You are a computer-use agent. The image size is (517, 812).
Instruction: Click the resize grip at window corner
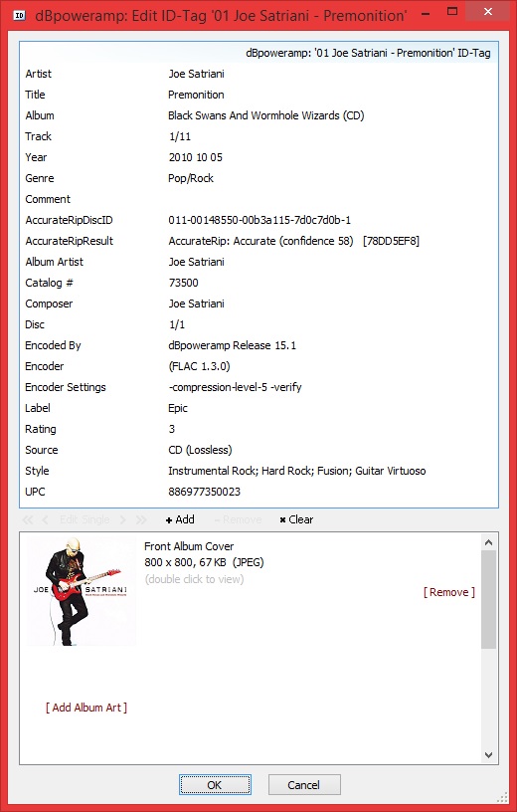click(x=503, y=798)
